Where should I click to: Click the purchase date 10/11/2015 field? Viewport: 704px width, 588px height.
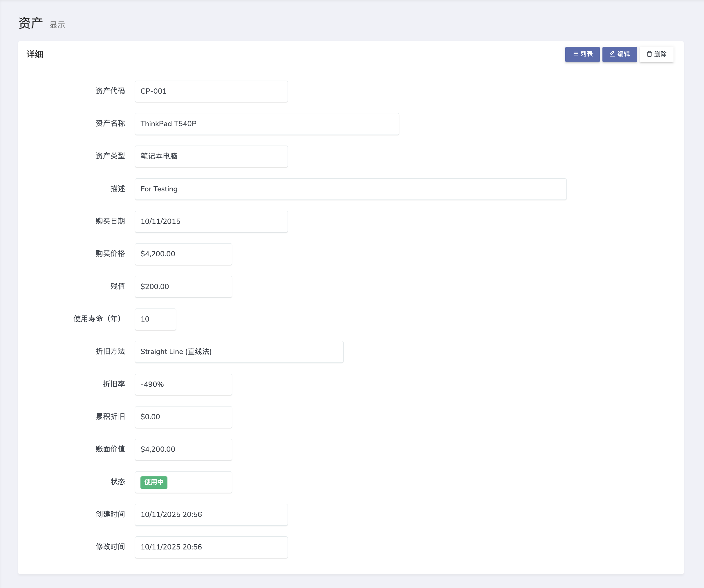coord(211,222)
